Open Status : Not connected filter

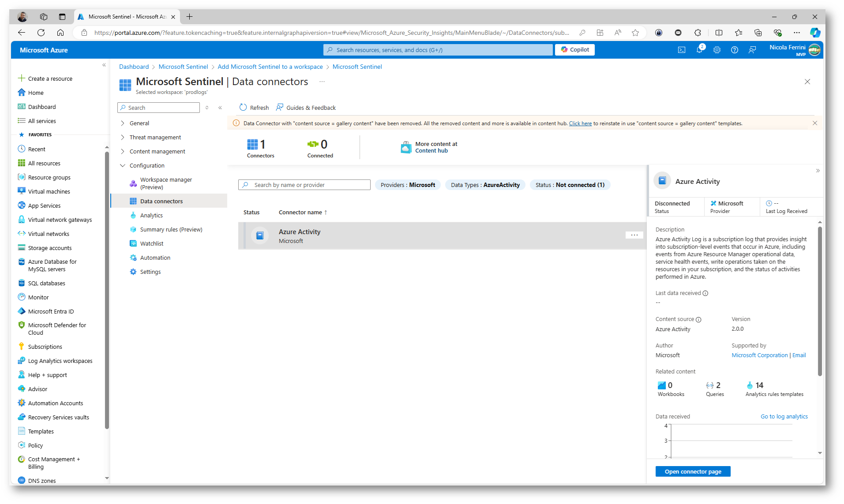tap(570, 185)
